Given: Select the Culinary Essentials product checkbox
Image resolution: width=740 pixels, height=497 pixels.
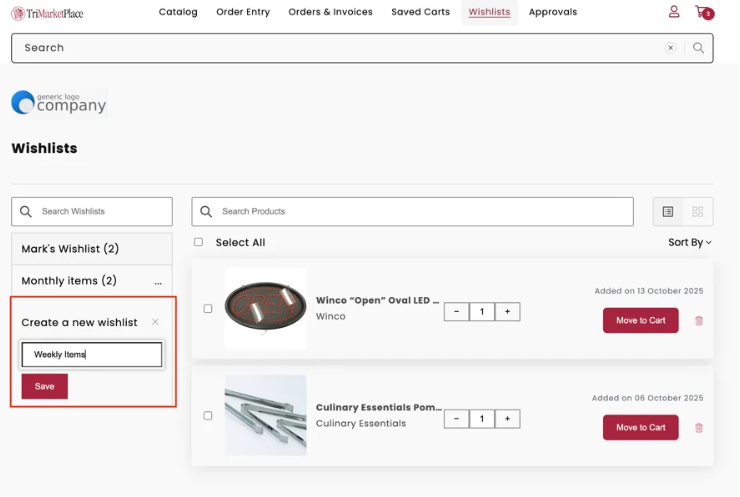Looking at the screenshot, I should tap(208, 416).
